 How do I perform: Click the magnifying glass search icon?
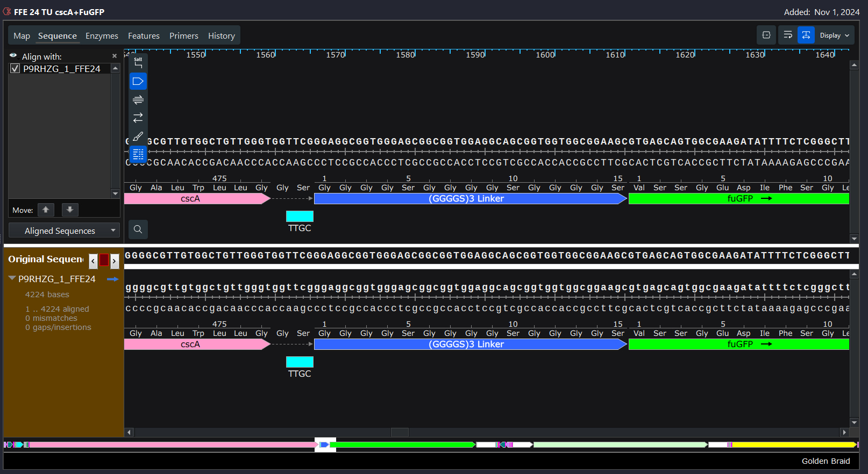coord(138,229)
